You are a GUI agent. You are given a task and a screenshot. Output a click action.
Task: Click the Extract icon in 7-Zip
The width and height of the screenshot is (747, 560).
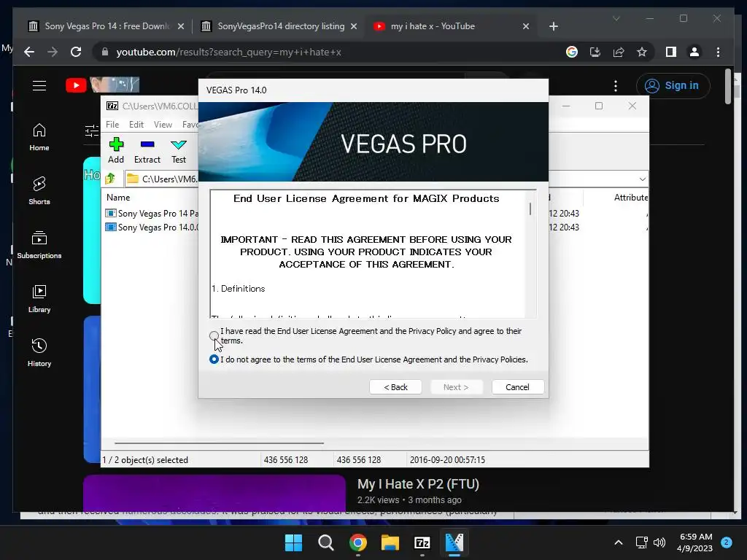click(x=147, y=150)
